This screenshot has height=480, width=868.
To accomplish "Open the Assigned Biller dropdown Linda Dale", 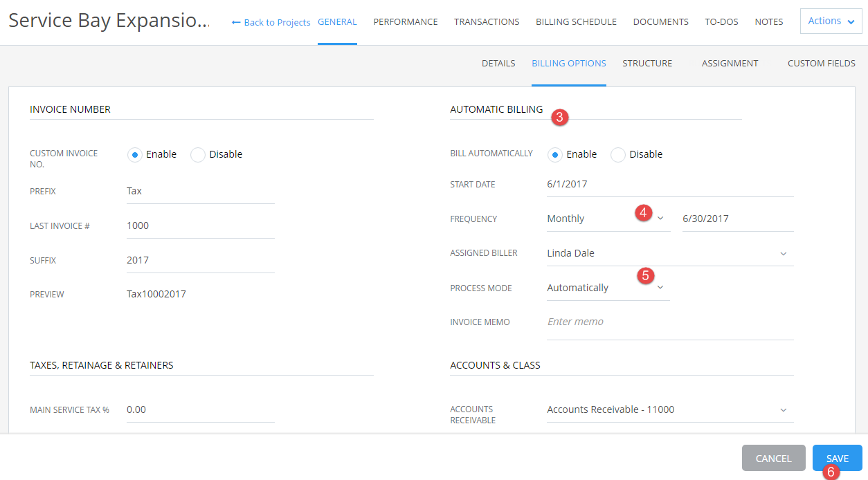I will 670,253.
